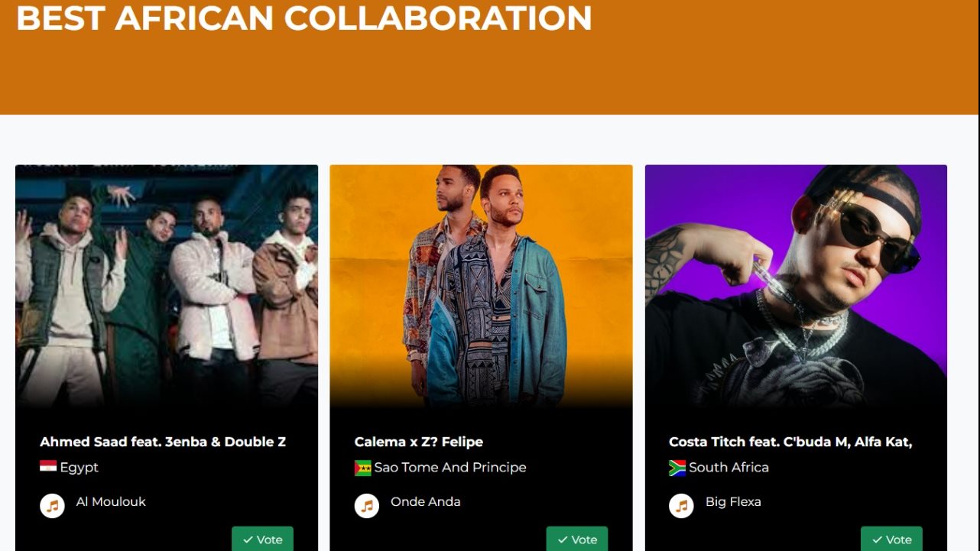Select the Onde Anda song name
Image resolution: width=980 pixels, height=551 pixels.
tap(426, 502)
